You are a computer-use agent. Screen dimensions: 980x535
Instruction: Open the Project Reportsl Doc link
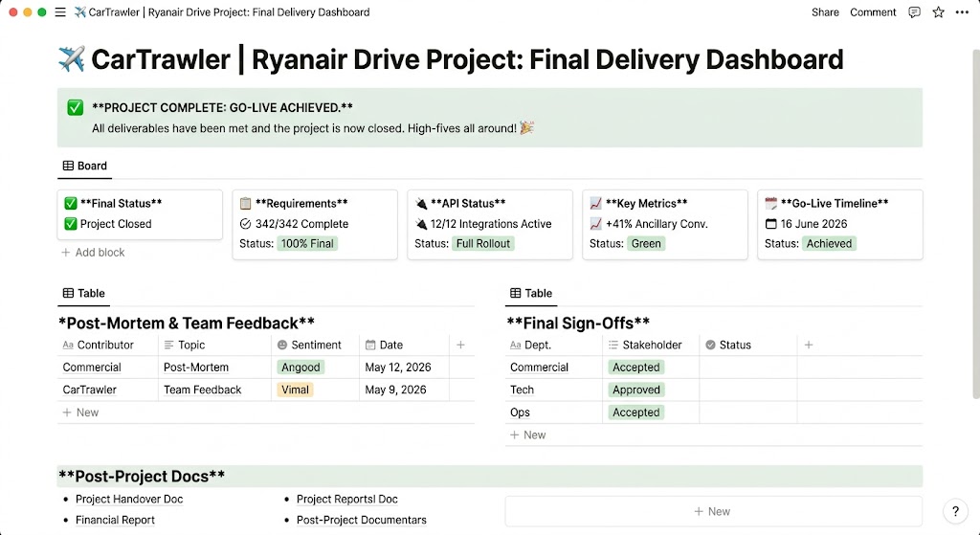[346, 499]
